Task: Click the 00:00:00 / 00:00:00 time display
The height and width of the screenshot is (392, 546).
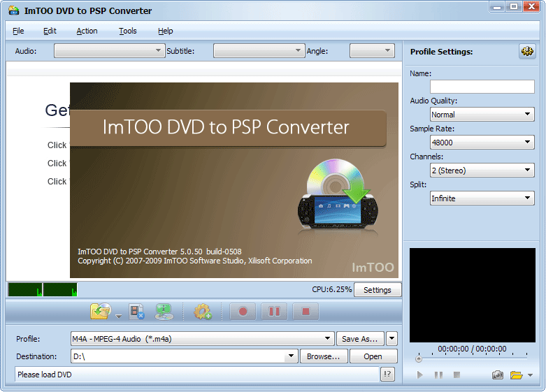Action: [x=472, y=349]
